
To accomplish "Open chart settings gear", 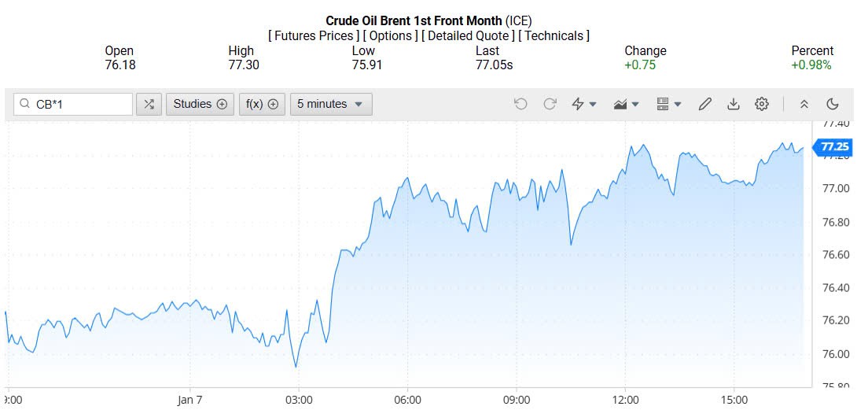I will pos(762,104).
